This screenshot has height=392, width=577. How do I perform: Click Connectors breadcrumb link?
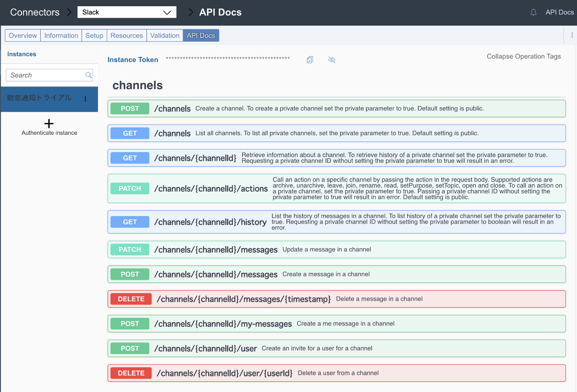[35, 12]
